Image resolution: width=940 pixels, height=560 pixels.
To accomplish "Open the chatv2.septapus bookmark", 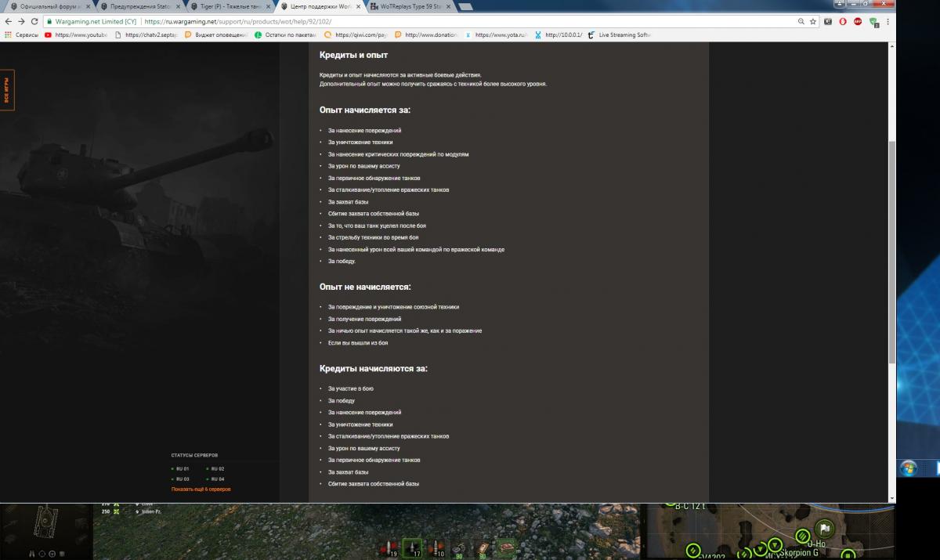I will coord(147,35).
